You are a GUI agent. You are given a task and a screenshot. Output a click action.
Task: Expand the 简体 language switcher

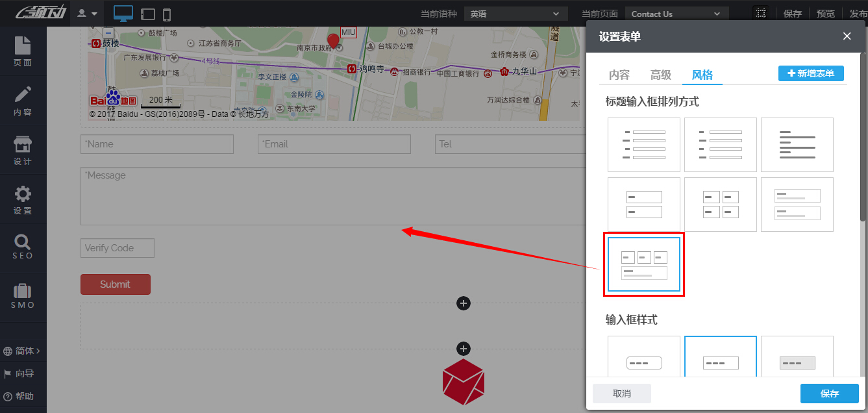23,350
